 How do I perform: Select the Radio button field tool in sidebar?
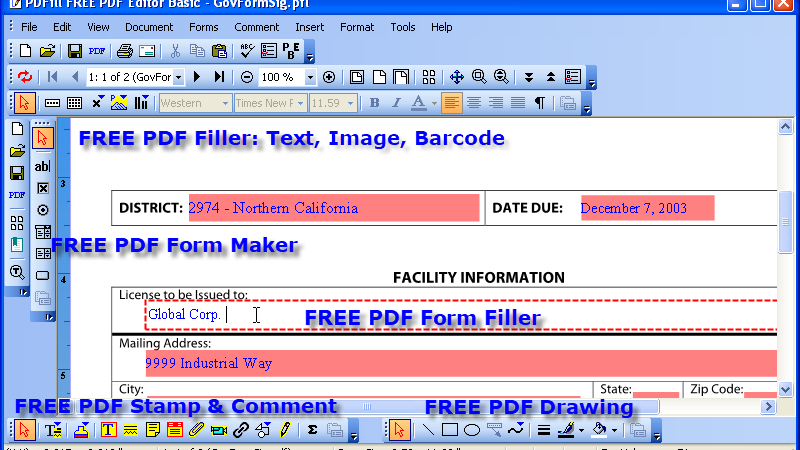(x=43, y=210)
